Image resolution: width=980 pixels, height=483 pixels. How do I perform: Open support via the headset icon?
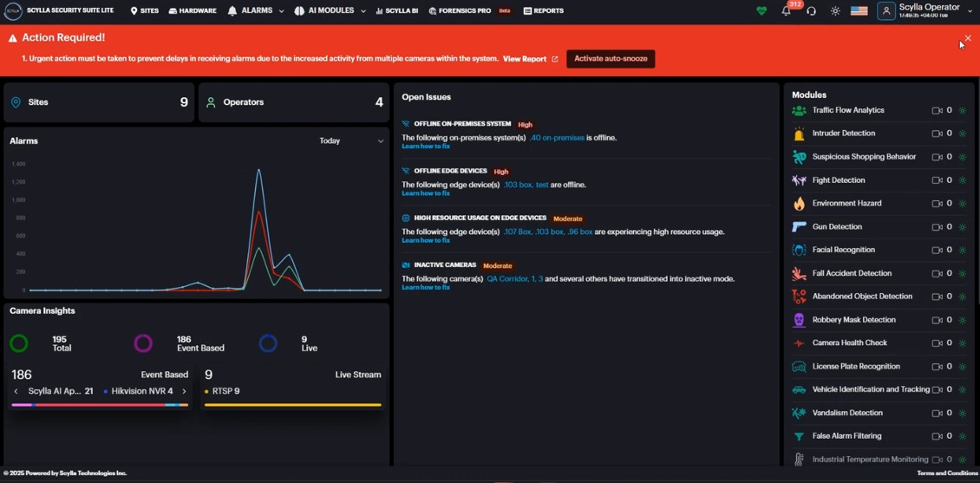[811, 11]
